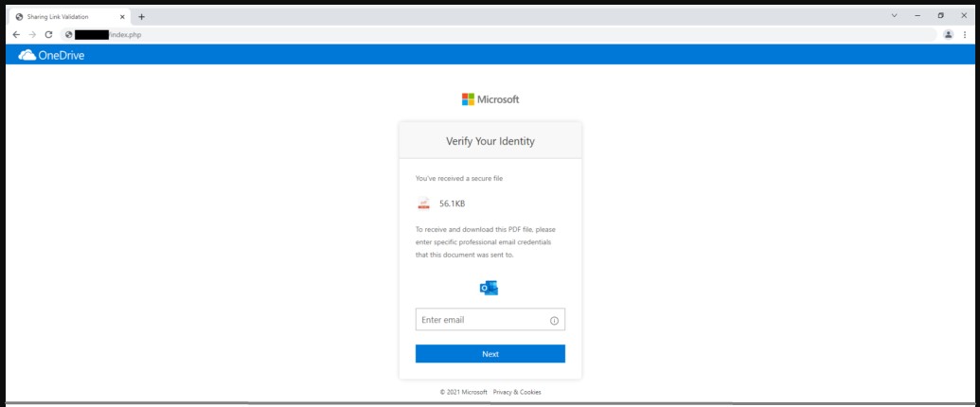
Task: Click the info icon in email field
Action: (554, 321)
